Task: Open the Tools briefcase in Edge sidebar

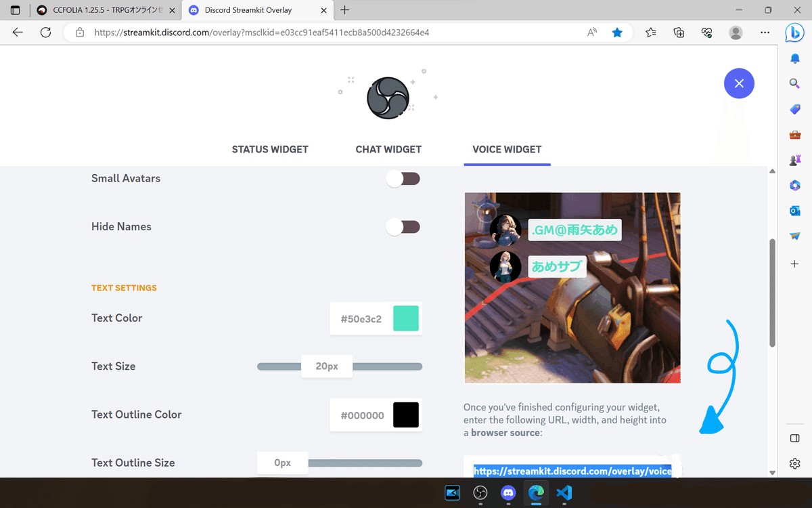Action: [795, 134]
